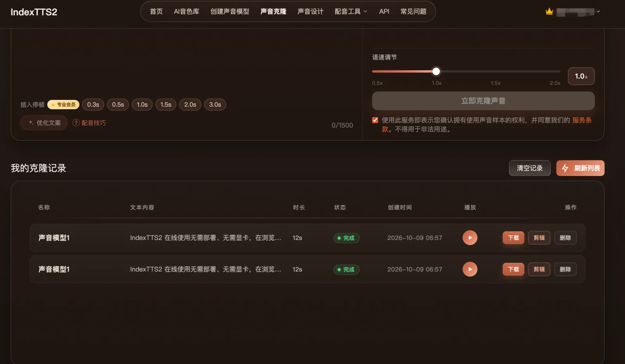Viewport: 625px width, 364px height.
Task: Click the question mark icon beside 配音技巧
Action: pos(76,123)
